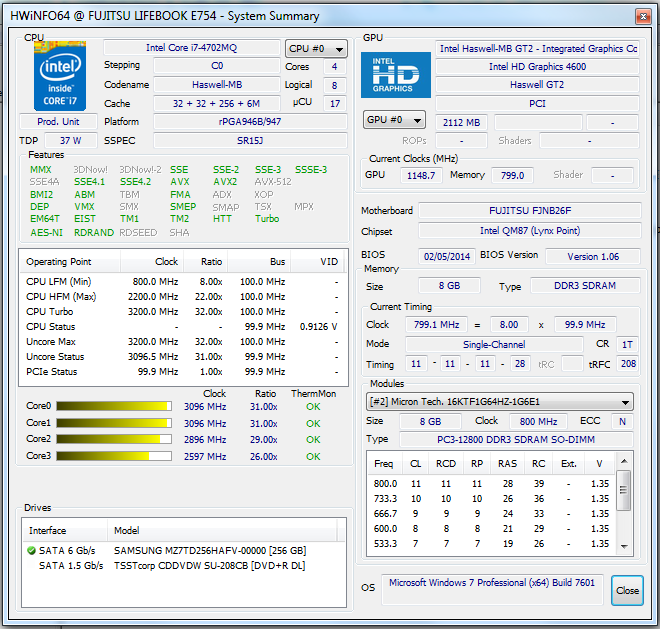Click the Core1 clock 3096 MHz value
The image size is (660, 629).
point(205,423)
